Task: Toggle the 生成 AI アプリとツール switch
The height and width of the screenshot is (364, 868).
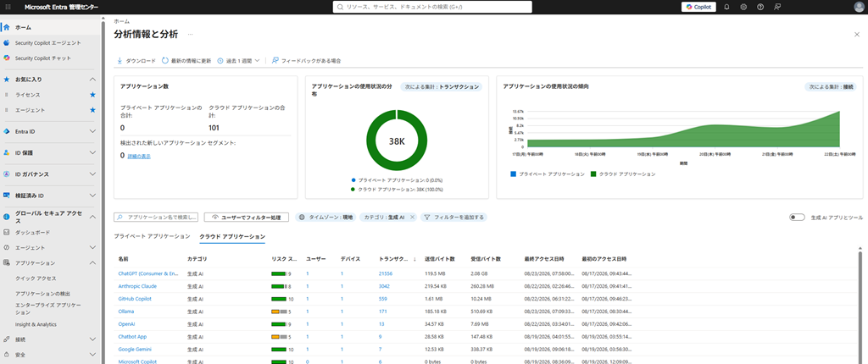Action: [x=797, y=218]
